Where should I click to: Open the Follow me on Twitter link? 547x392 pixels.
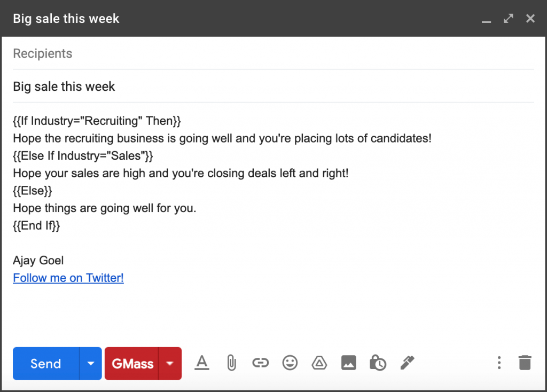click(68, 278)
